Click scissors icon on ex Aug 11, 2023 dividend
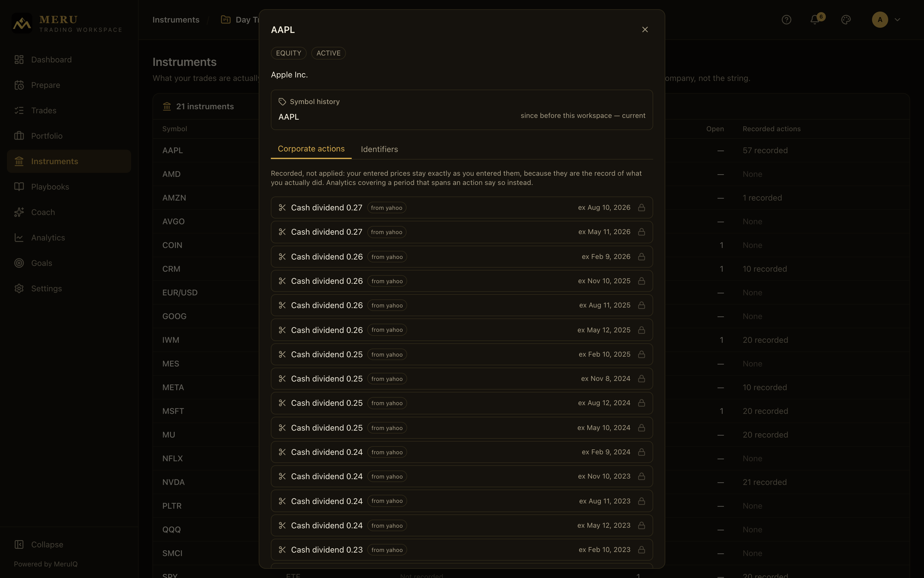 click(x=282, y=501)
